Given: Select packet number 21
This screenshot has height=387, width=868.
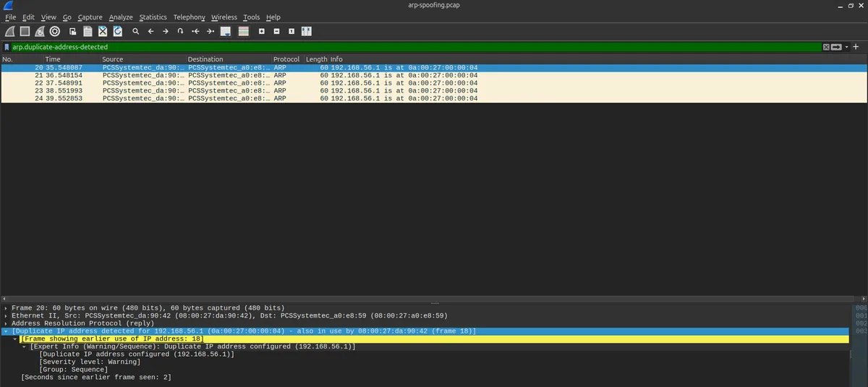Looking at the screenshot, I should 434,75.
